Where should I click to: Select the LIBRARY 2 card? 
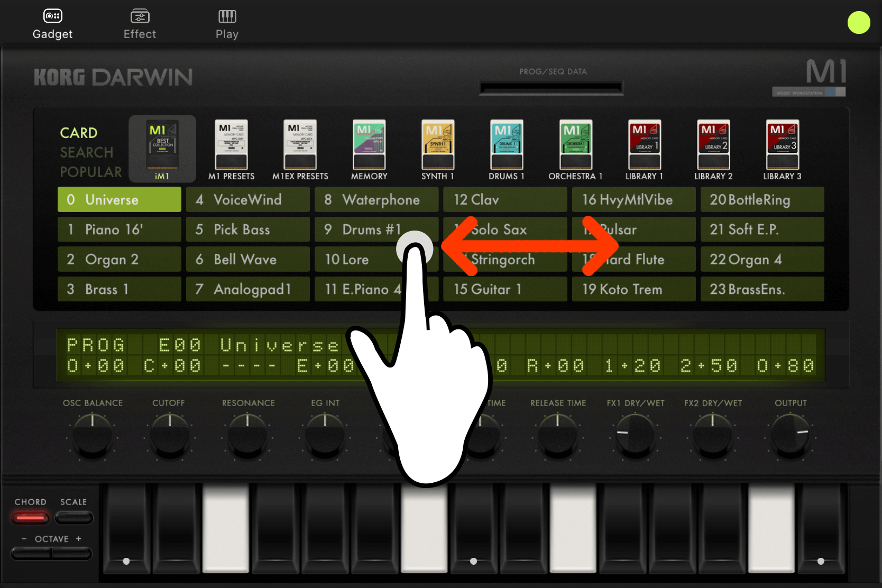[x=713, y=150]
